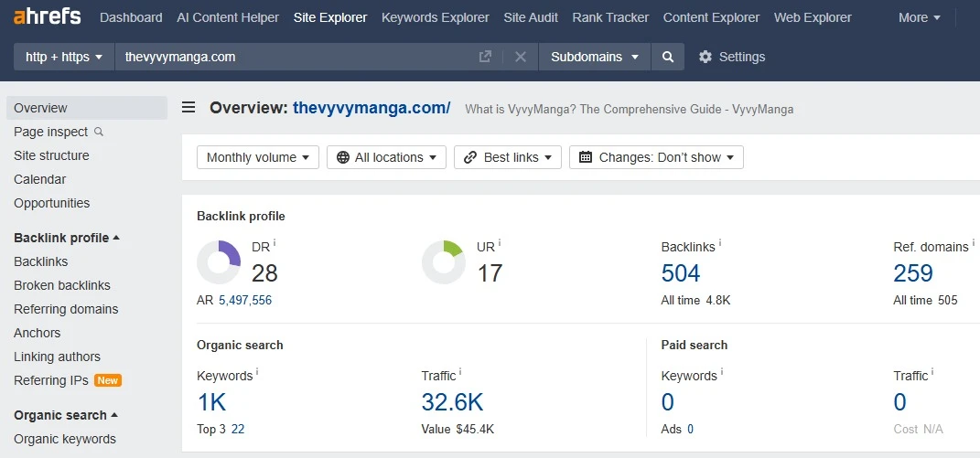
Task: Open Opportunities in sidebar
Action: [x=51, y=203]
